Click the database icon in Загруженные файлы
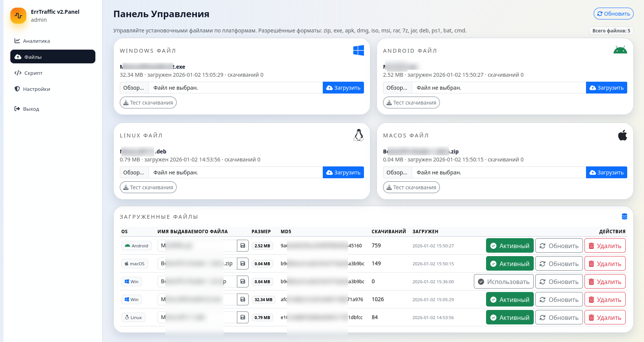The image size is (644, 342). (625, 216)
